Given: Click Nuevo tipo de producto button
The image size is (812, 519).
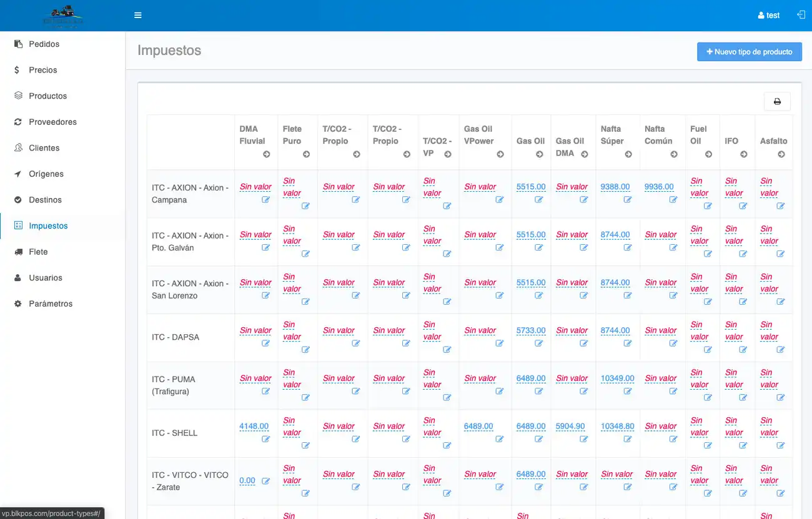Looking at the screenshot, I should [750, 52].
